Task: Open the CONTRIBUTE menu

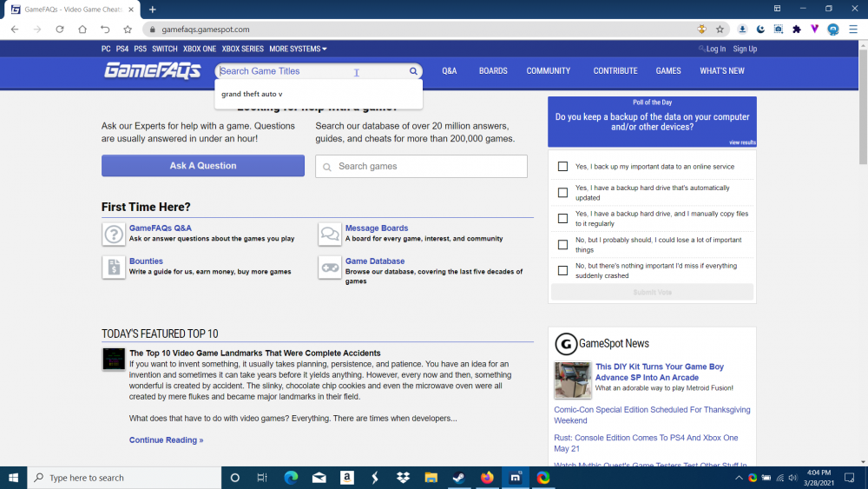Action: pos(615,71)
